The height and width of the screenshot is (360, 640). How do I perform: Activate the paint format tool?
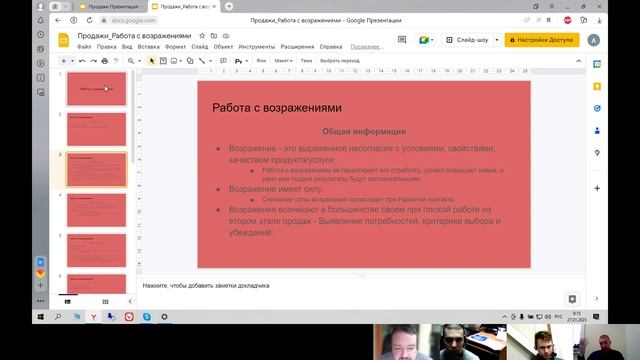point(116,61)
